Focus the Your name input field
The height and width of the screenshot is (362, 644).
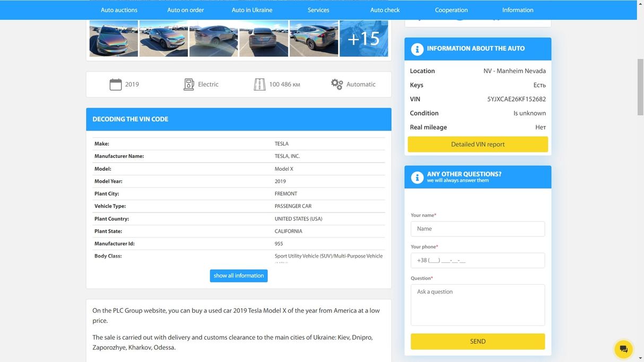pyautogui.click(x=478, y=229)
